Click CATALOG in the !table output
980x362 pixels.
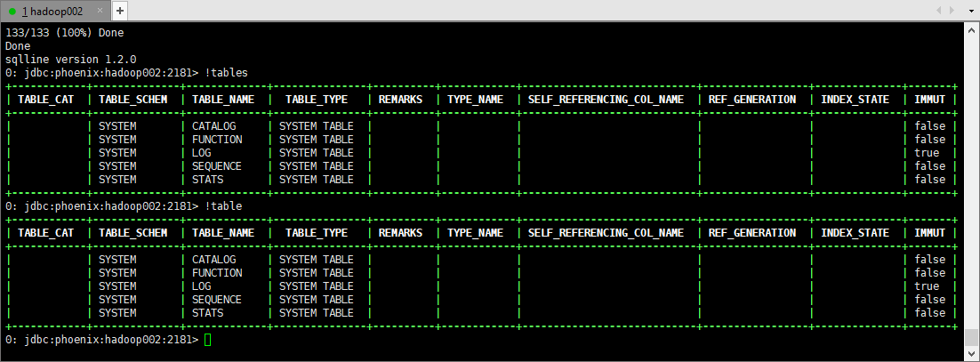(213, 260)
